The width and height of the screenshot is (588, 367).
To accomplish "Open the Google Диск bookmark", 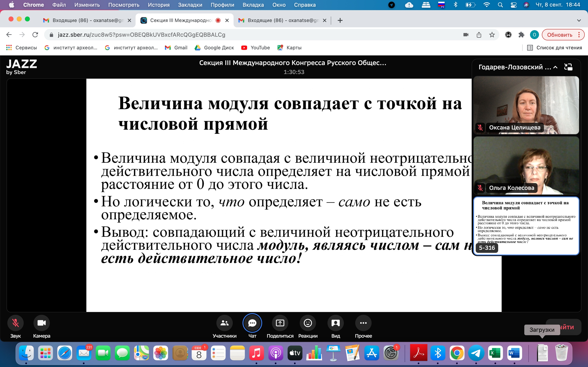I will coord(214,48).
